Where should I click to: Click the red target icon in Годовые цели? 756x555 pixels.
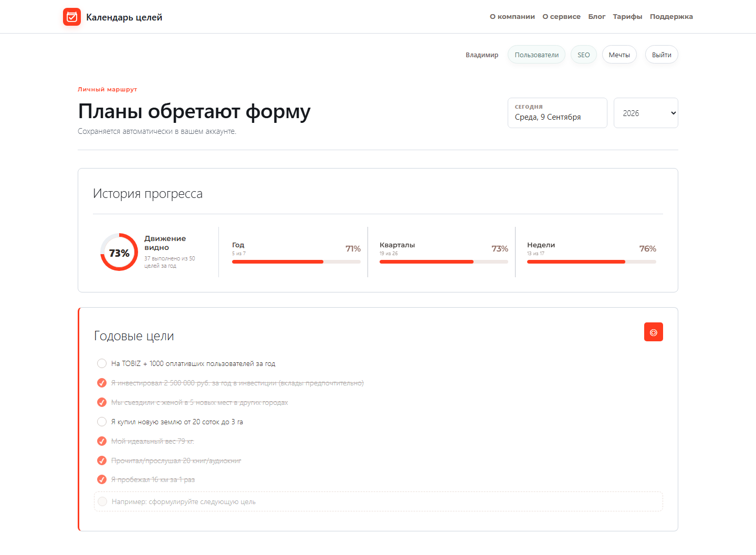[x=654, y=332]
